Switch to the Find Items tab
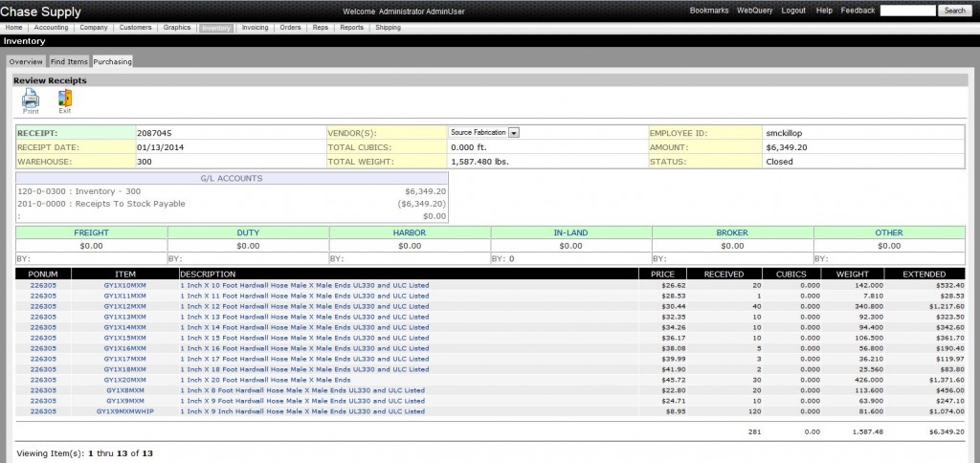 click(69, 62)
